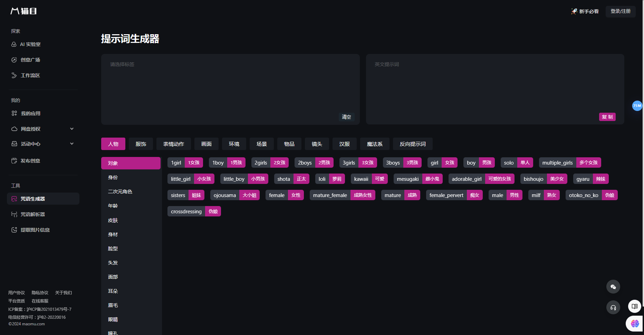This screenshot has height=335, width=644.
Task: Click the 咒语解析器 icon
Action: pyautogui.click(x=14, y=214)
